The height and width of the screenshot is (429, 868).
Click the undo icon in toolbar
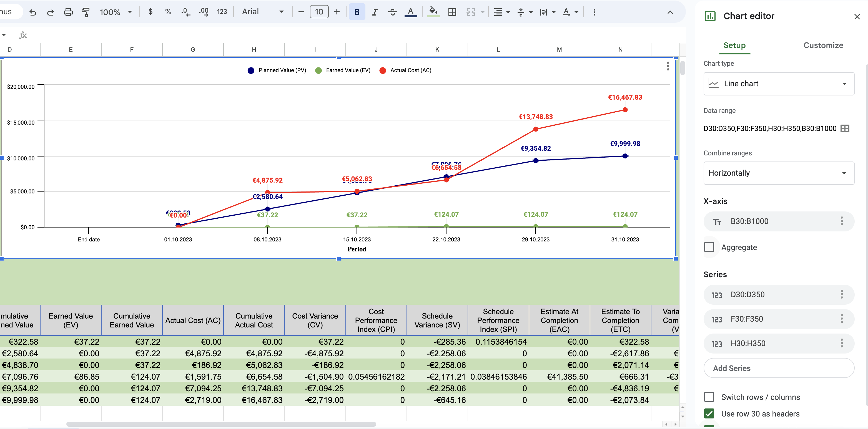33,12
